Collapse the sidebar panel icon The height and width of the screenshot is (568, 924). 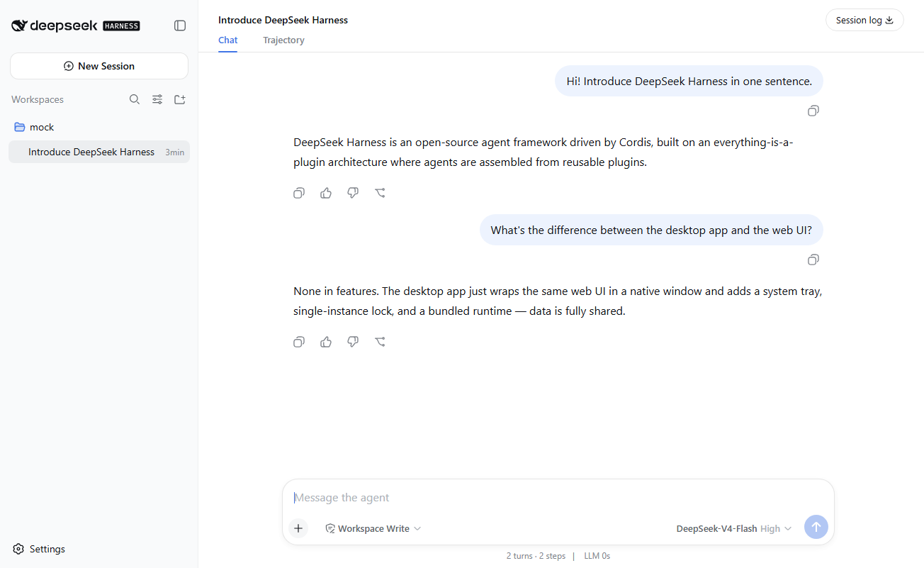click(x=180, y=26)
